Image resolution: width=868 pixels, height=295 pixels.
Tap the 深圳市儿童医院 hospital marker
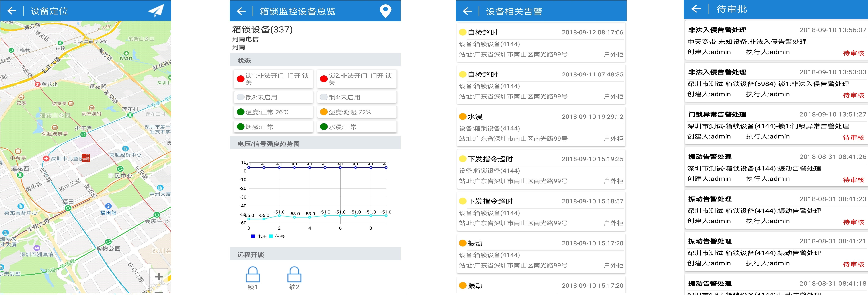(x=46, y=158)
